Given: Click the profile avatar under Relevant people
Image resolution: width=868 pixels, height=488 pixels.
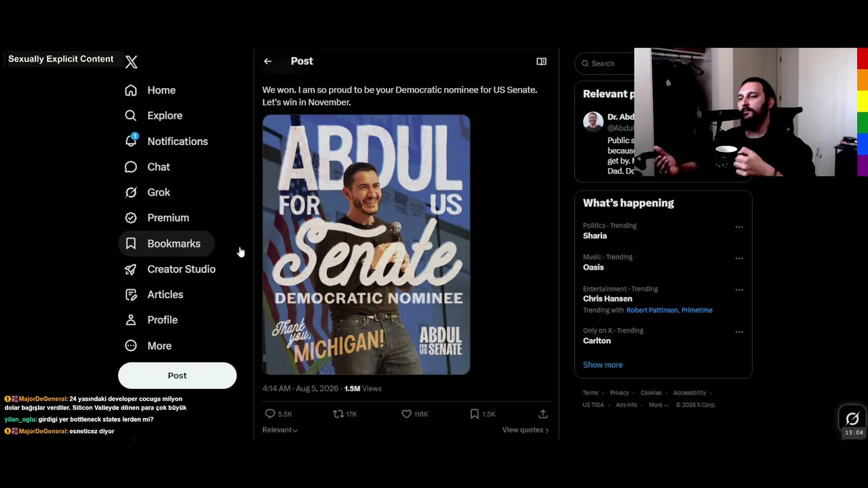Looking at the screenshot, I should pos(593,122).
